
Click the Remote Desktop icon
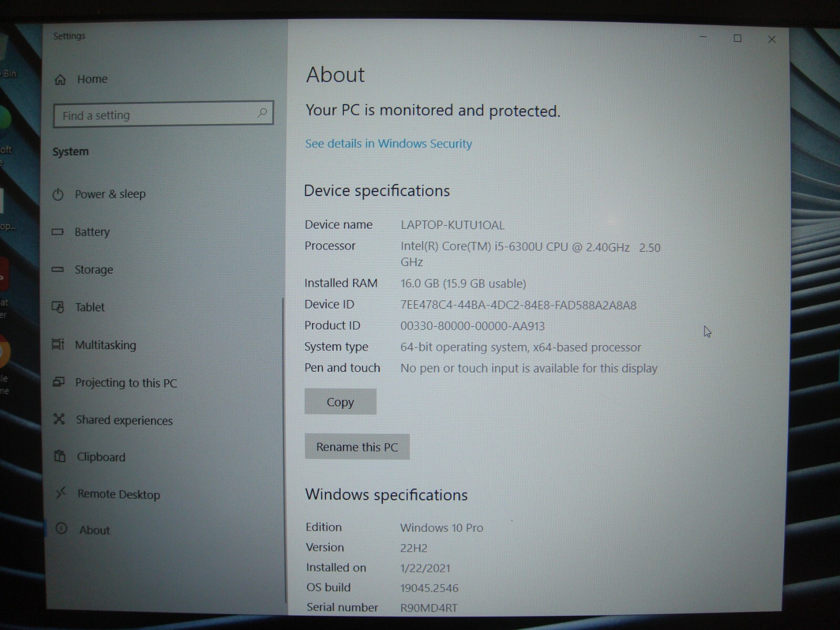pyautogui.click(x=61, y=492)
